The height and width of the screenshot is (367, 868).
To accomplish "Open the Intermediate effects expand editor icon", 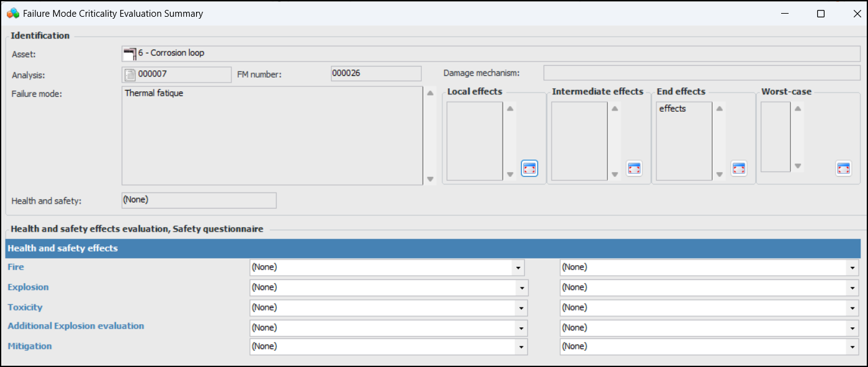I will click(633, 168).
